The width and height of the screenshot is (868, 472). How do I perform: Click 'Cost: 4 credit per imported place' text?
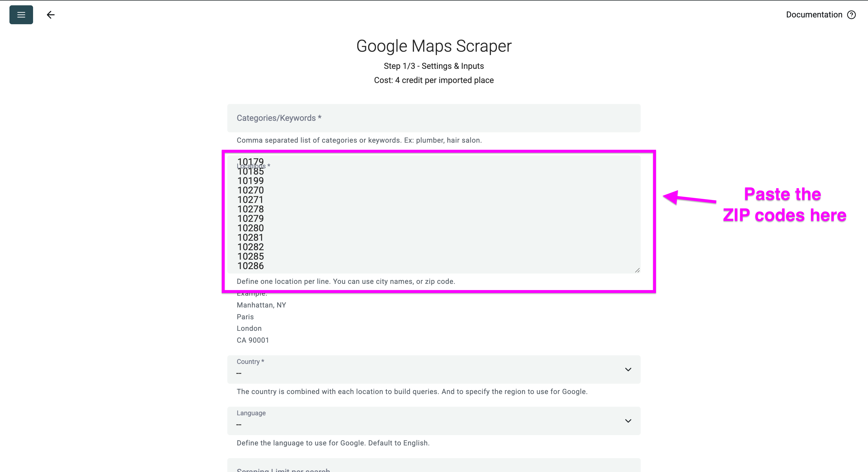pos(434,80)
